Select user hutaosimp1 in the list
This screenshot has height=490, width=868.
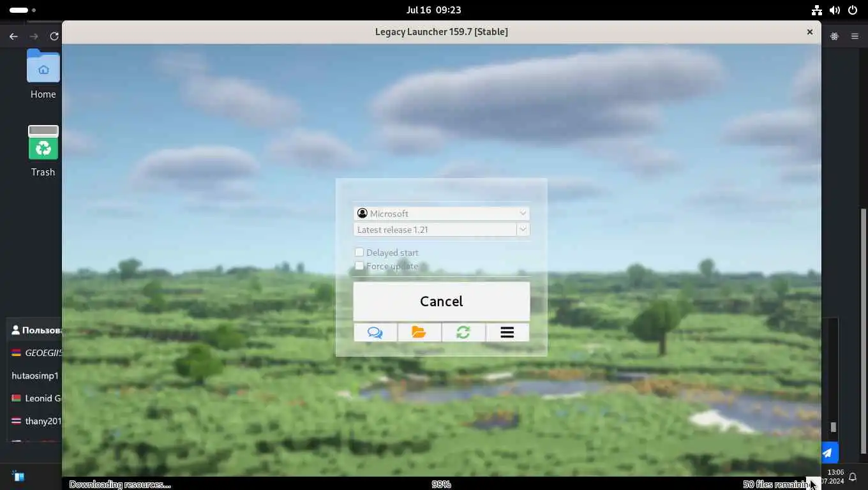coord(35,376)
